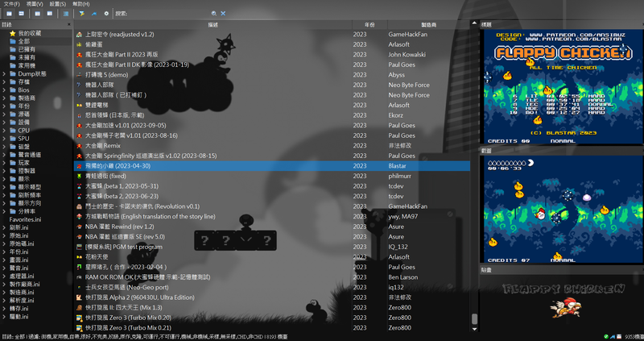Click the icon of 快打旋風 Zero 3 Turbo Mix 0.20

click(x=79, y=318)
